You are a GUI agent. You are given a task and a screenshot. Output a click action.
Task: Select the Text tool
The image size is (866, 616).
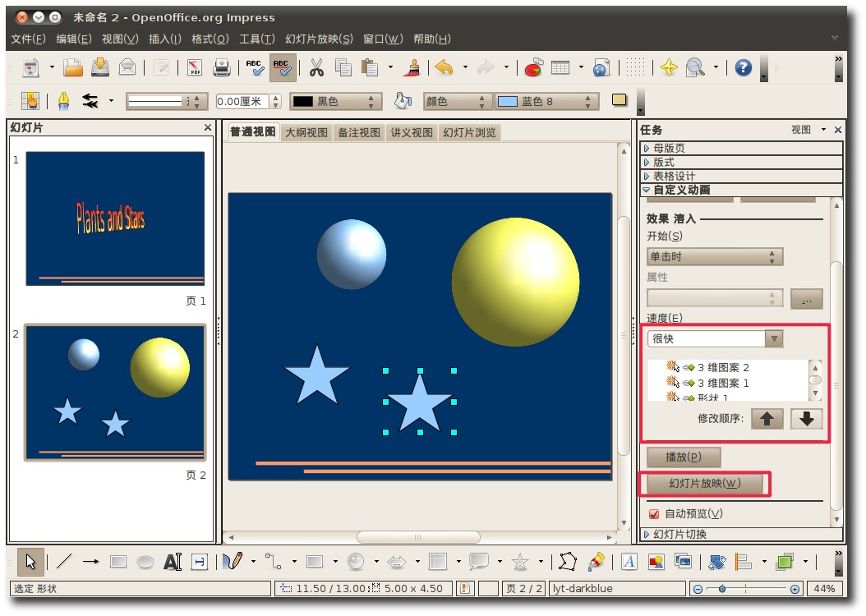click(173, 562)
